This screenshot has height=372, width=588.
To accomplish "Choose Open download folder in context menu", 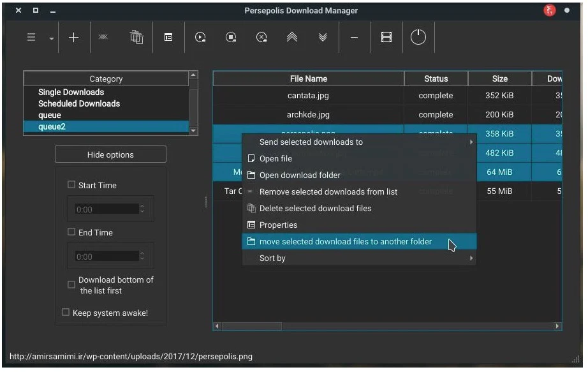I will coord(359,175).
